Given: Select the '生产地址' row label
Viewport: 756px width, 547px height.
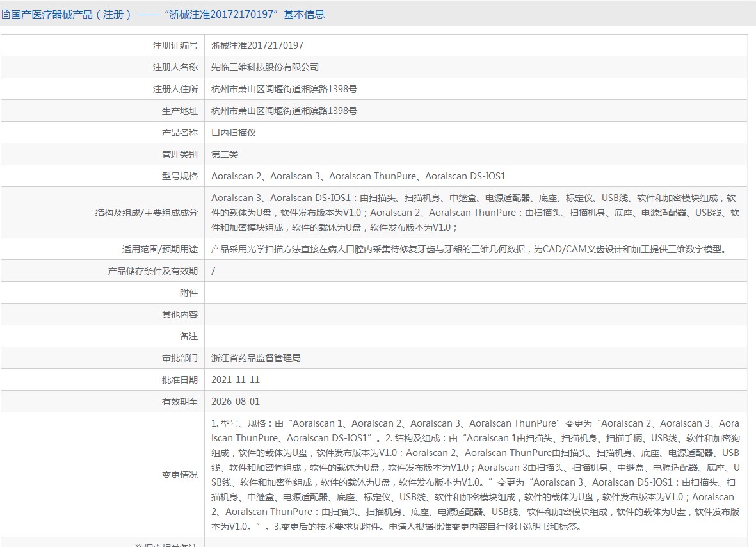Looking at the screenshot, I should pyautogui.click(x=179, y=111).
